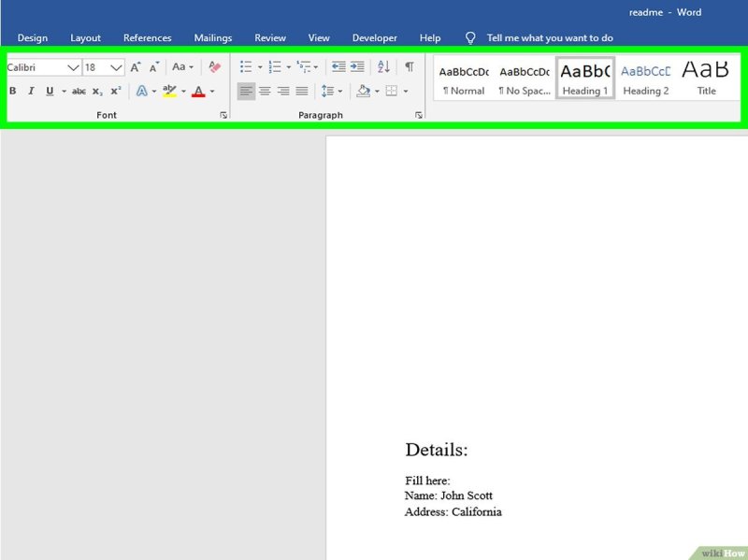Open the Design tab

(33, 37)
